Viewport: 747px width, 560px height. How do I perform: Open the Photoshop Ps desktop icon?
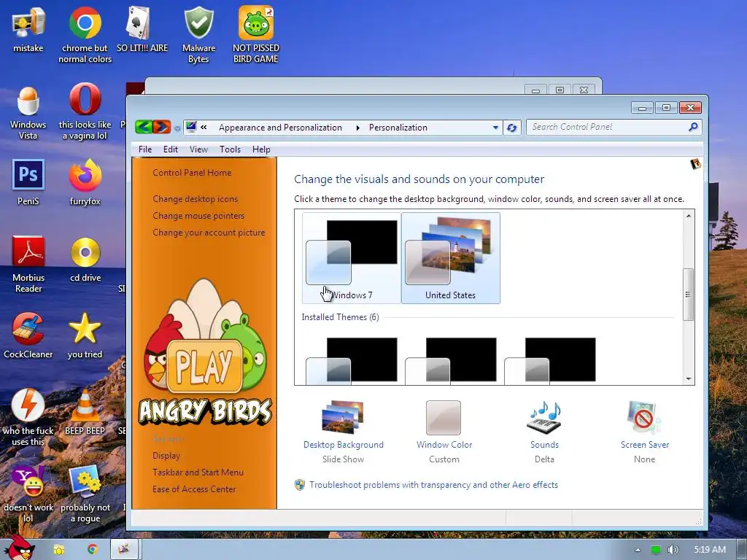28,182
